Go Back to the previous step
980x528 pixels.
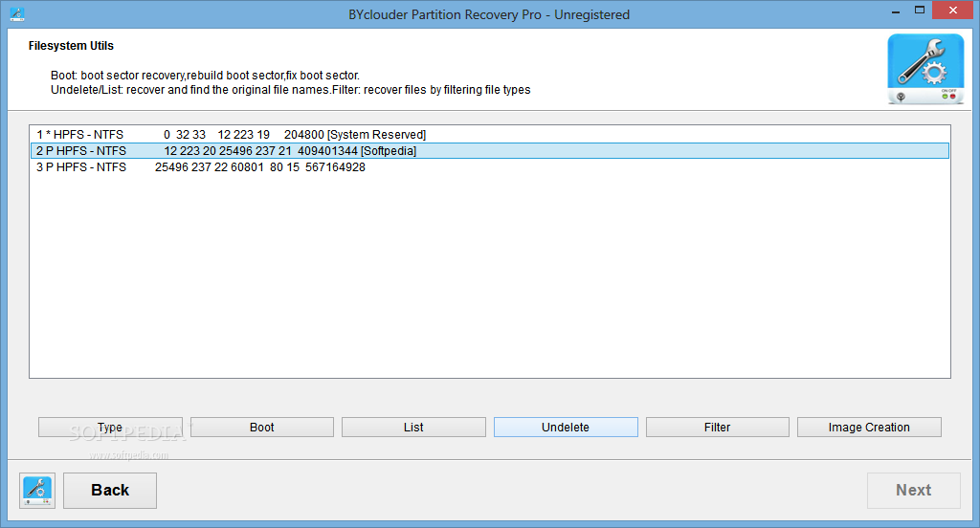110,491
